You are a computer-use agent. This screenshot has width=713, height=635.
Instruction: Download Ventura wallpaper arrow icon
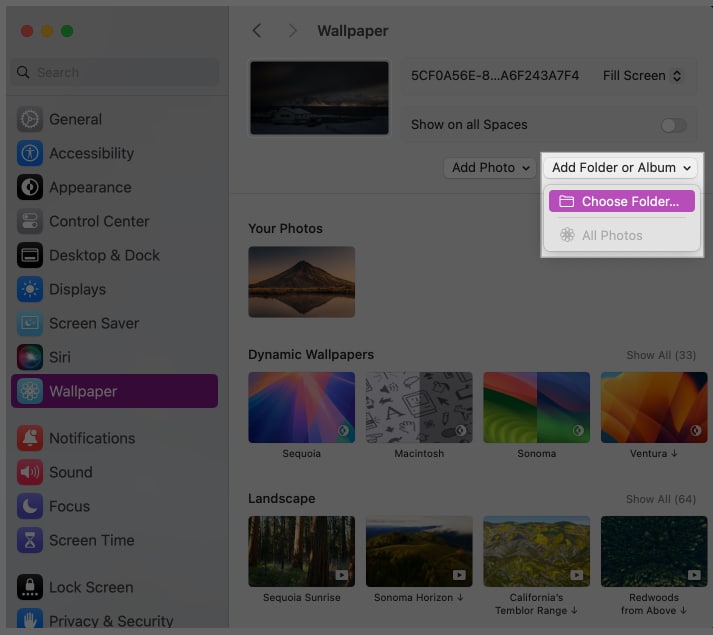click(x=674, y=453)
